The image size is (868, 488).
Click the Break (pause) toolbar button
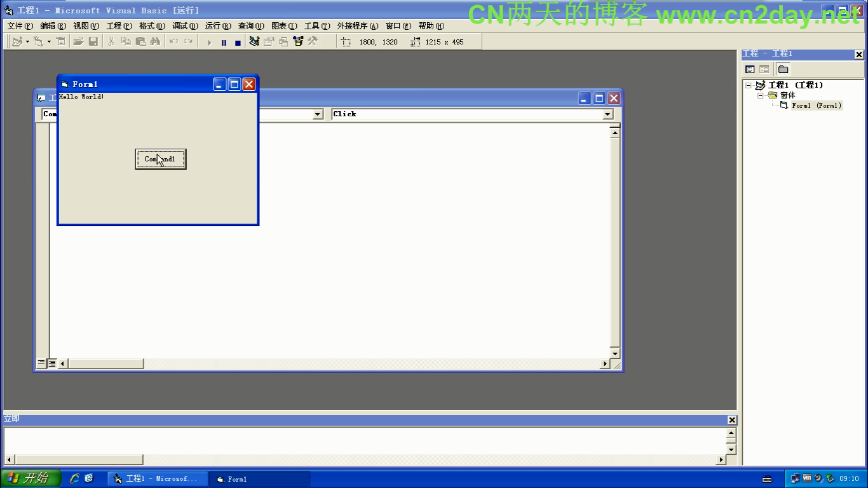[x=224, y=43]
